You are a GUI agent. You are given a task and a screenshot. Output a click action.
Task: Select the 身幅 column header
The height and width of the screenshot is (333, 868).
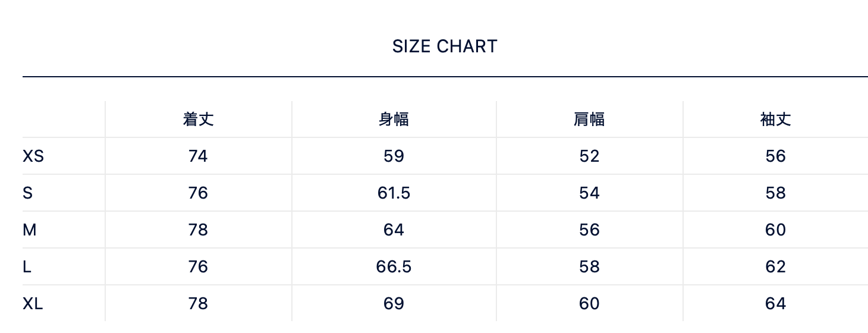(x=394, y=120)
